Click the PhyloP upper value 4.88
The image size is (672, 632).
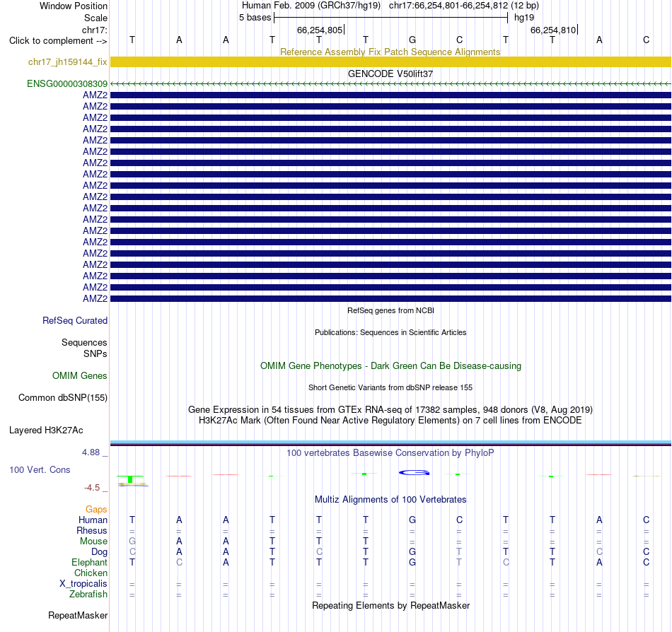91,452
